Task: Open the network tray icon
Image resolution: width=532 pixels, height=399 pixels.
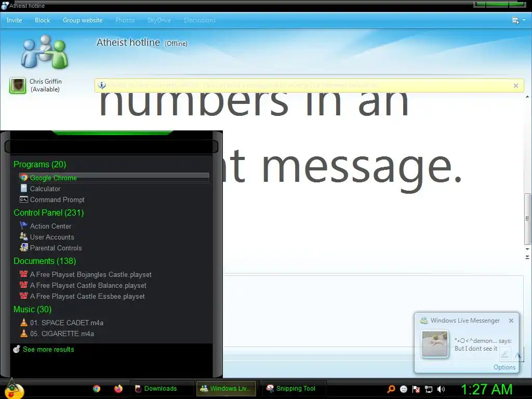Action: (x=429, y=389)
